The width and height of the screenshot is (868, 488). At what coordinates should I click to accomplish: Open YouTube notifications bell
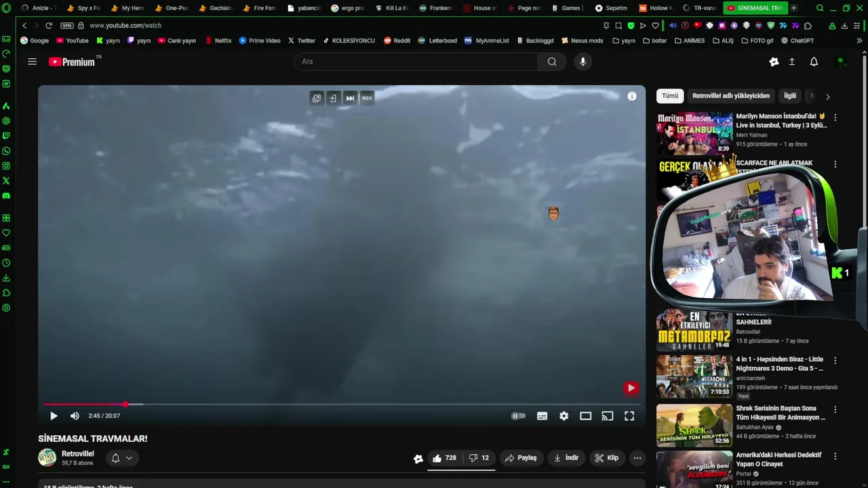(x=814, y=62)
